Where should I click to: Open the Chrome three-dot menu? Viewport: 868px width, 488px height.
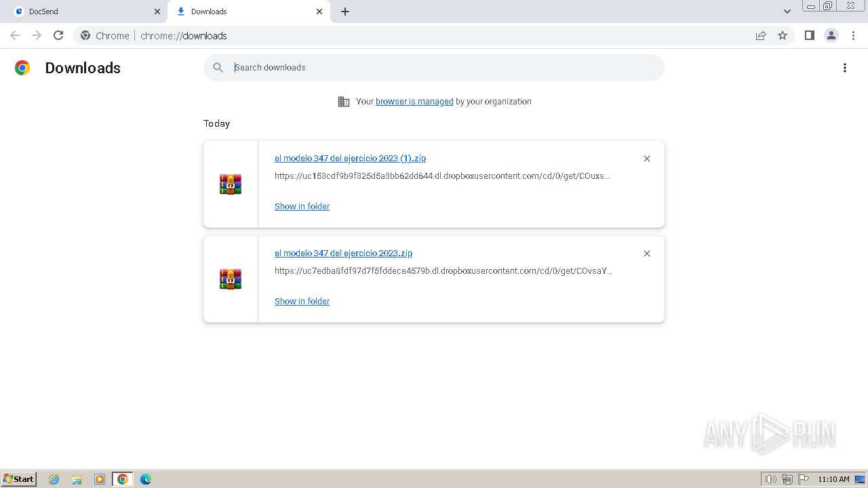tap(854, 35)
